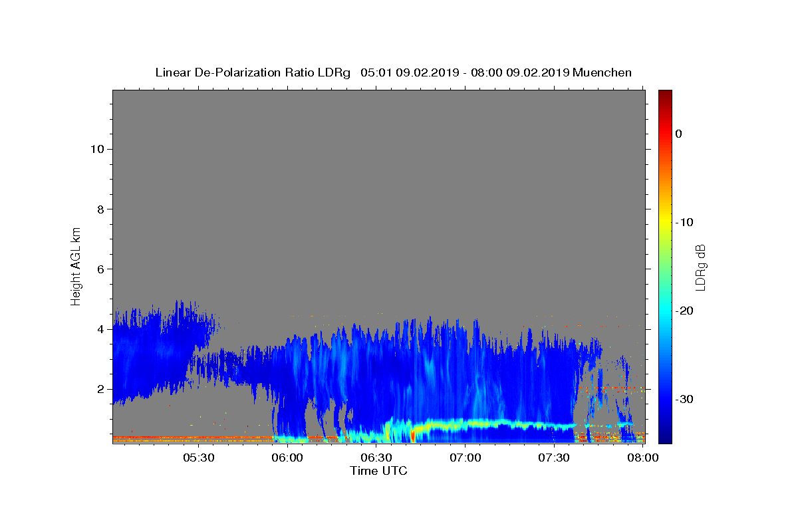Click the height tick label '6'
The width and height of the screenshot is (798, 532).
point(100,269)
